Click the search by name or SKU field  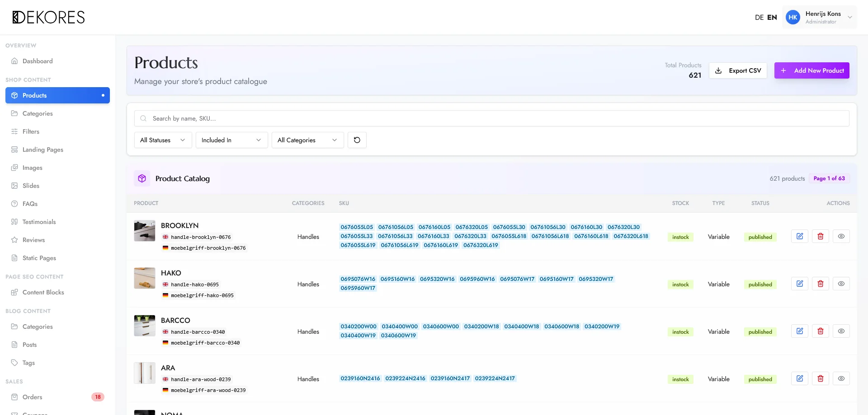(491, 118)
